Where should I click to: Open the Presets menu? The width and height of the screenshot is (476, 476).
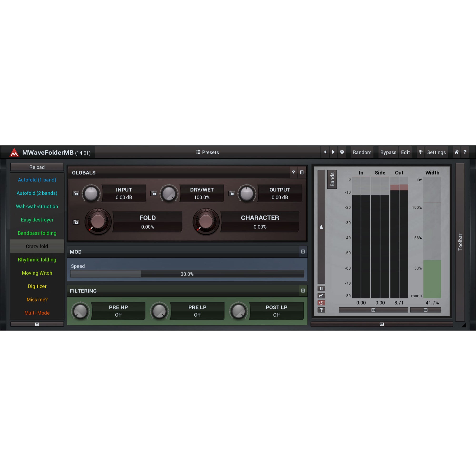[208, 152]
